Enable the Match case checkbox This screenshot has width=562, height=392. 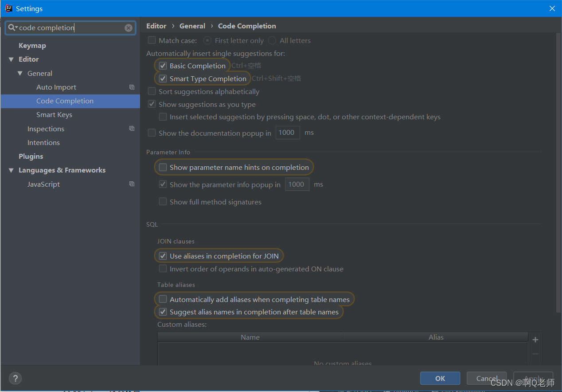152,40
